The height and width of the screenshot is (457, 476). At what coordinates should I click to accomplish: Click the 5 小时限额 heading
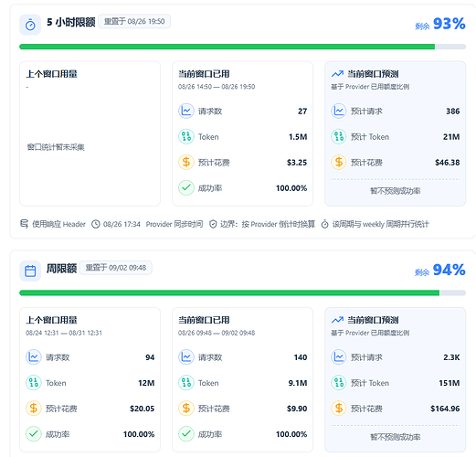[71, 22]
